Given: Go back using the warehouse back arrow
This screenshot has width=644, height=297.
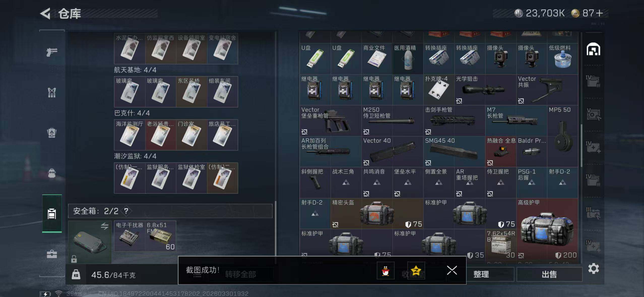Looking at the screenshot, I should [x=45, y=14].
